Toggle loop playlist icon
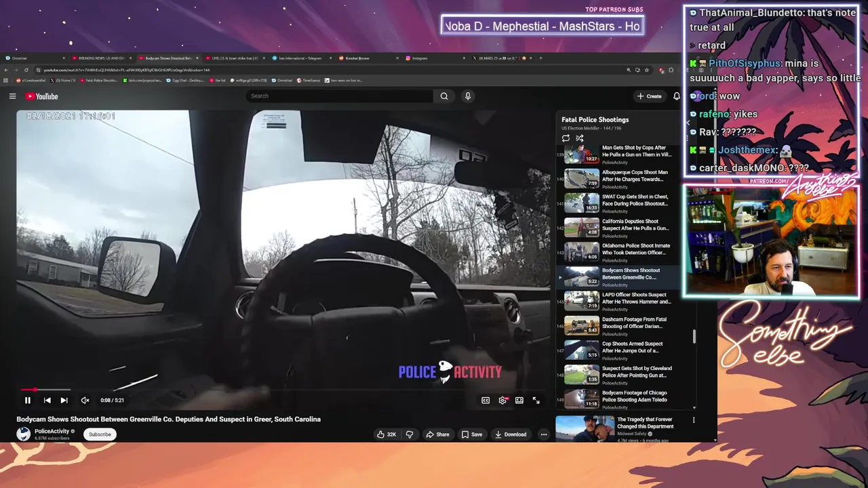The image size is (868, 488). pos(566,138)
